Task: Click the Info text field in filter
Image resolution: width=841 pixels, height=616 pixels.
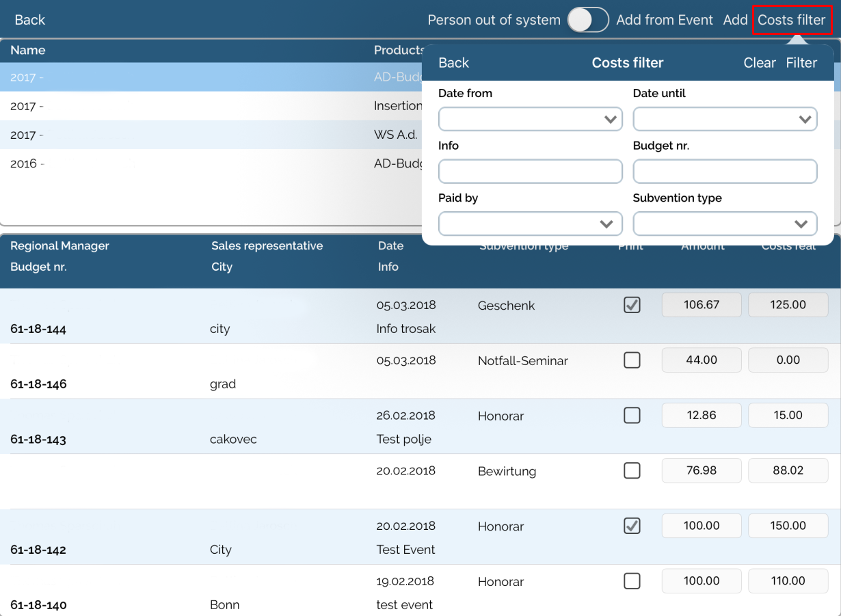Action: click(x=531, y=172)
